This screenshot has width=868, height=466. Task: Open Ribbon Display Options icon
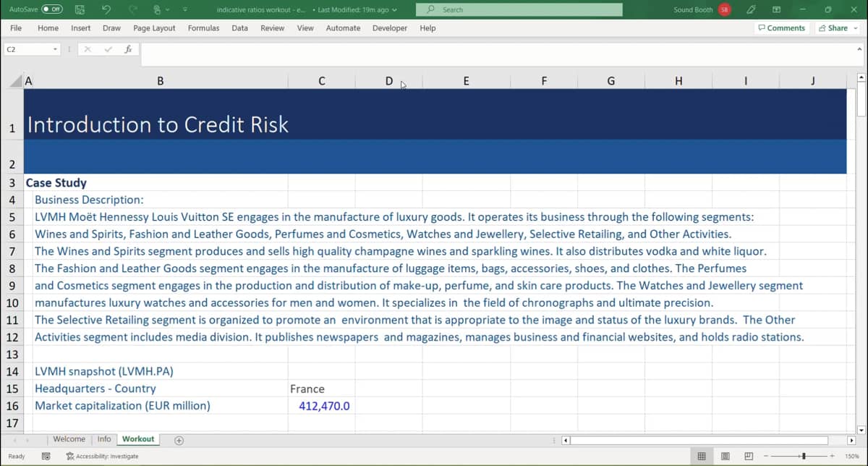[x=776, y=9]
